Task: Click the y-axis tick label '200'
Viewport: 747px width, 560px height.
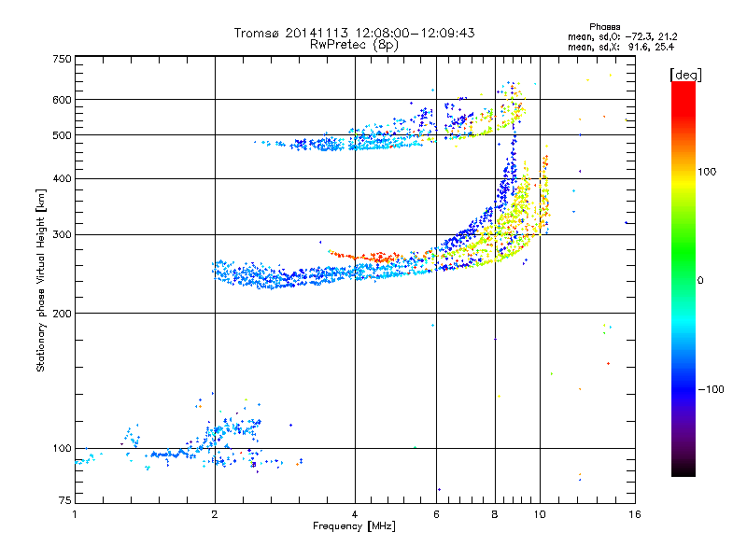Action: pyautogui.click(x=63, y=314)
